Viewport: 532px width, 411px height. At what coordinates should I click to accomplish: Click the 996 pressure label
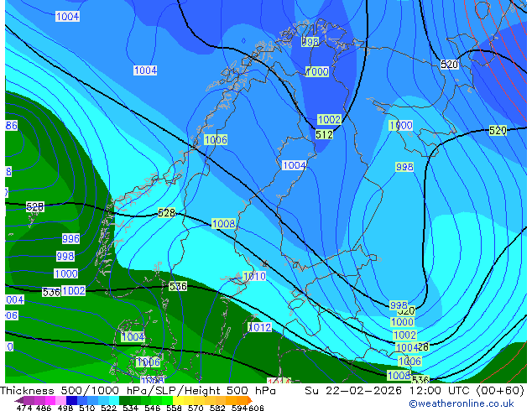pyautogui.click(x=70, y=238)
